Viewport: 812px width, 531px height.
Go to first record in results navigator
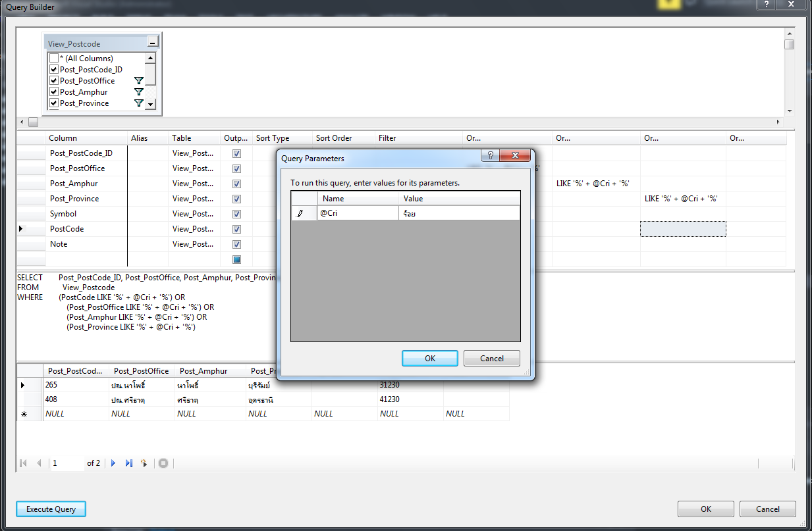pyautogui.click(x=24, y=463)
